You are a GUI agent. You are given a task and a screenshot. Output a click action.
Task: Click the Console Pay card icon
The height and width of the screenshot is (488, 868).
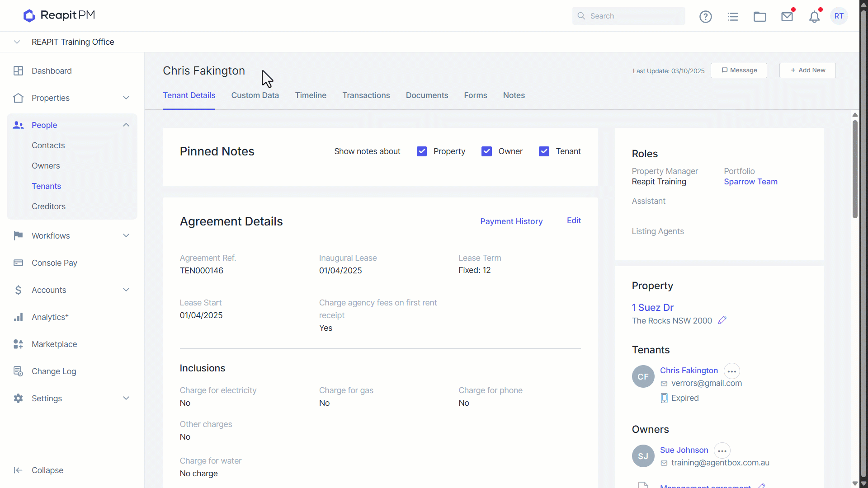pos(18,263)
